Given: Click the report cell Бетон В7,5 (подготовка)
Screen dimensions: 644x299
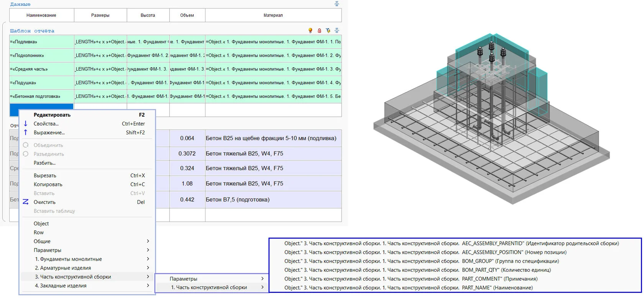Looking at the screenshot, I should (273, 200).
